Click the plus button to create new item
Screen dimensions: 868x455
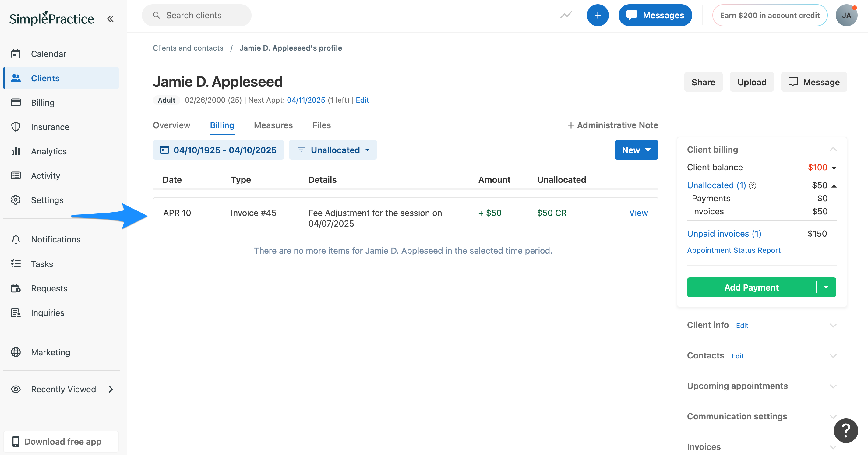coord(598,15)
